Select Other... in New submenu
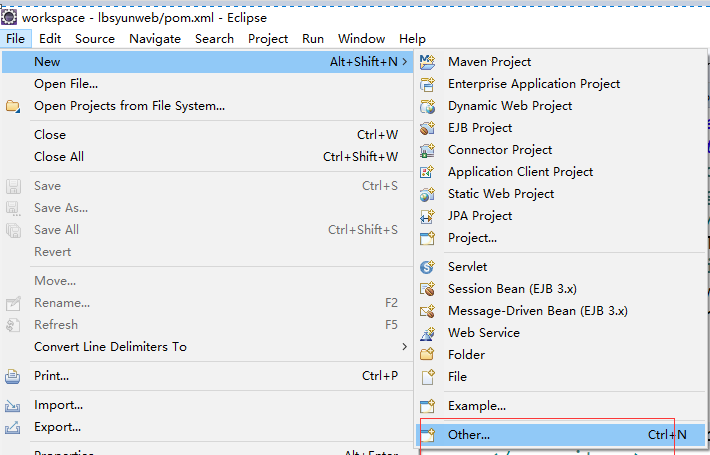710x455 pixels. coord(561,435)
